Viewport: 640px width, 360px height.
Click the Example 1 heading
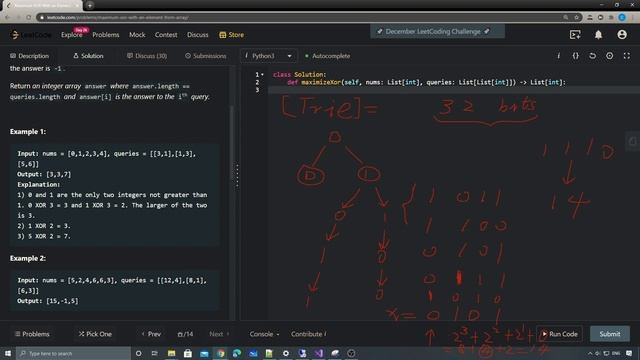click(x=28, y=131)
